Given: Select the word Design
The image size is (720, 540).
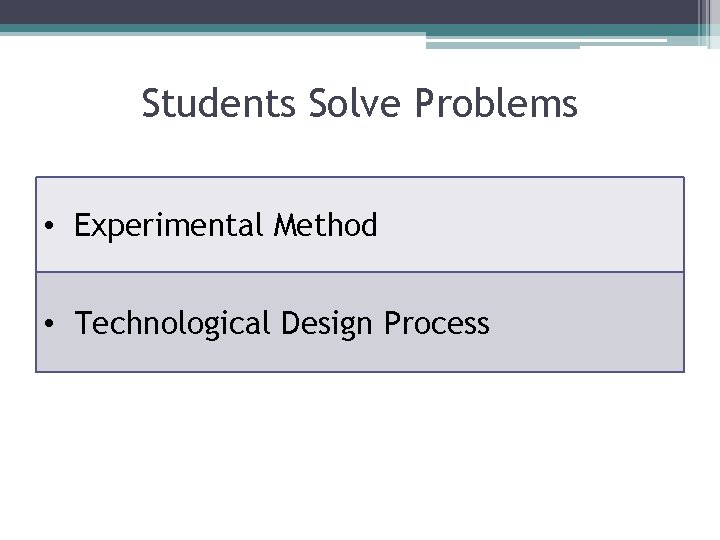Looking at the screenshot, I should 326,323.
